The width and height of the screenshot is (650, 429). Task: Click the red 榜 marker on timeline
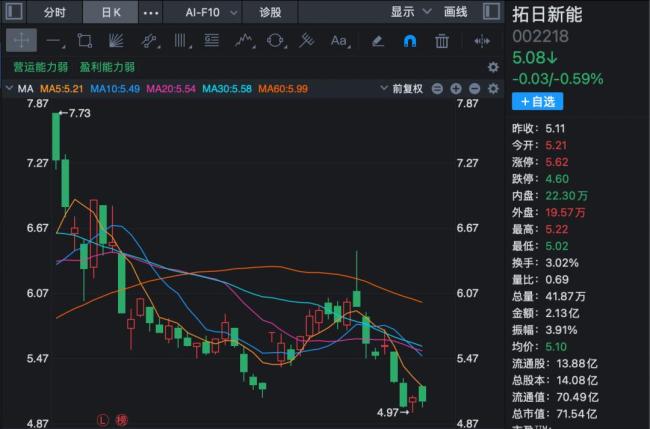click(121, 420)
